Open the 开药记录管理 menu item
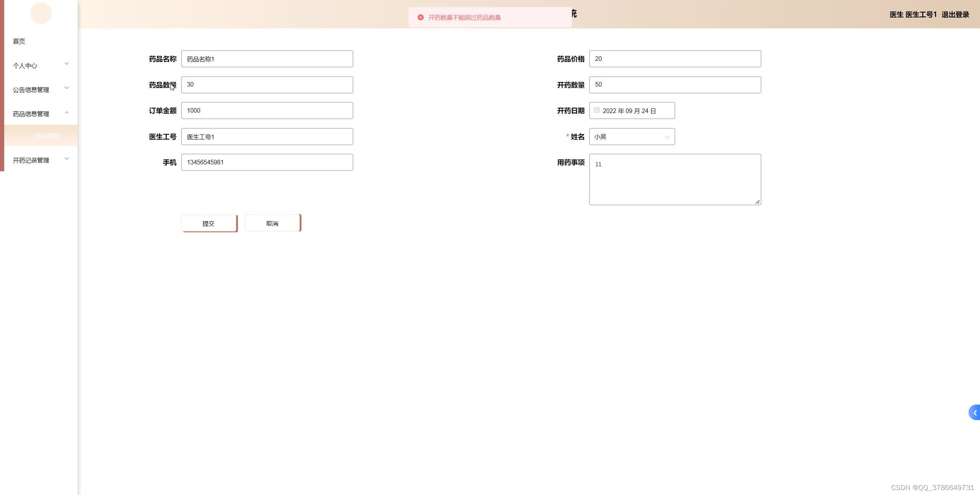Image resolution: width=980 pixels, height=495 pixels. (41, 160)
